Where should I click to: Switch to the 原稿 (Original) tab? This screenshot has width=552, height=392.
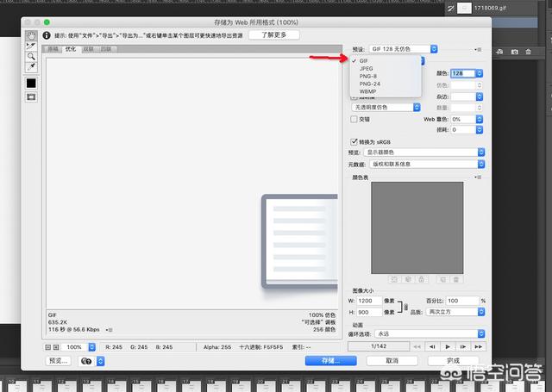[53, 49]
